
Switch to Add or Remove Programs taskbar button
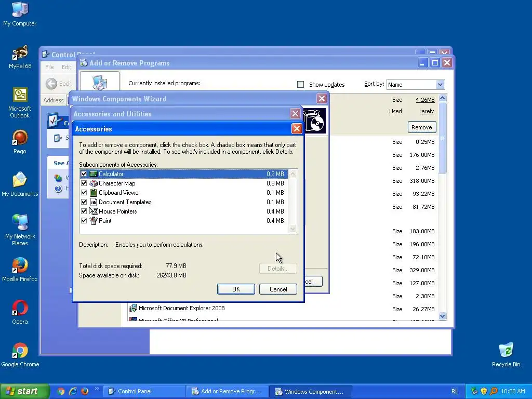[x=228, y=391]
